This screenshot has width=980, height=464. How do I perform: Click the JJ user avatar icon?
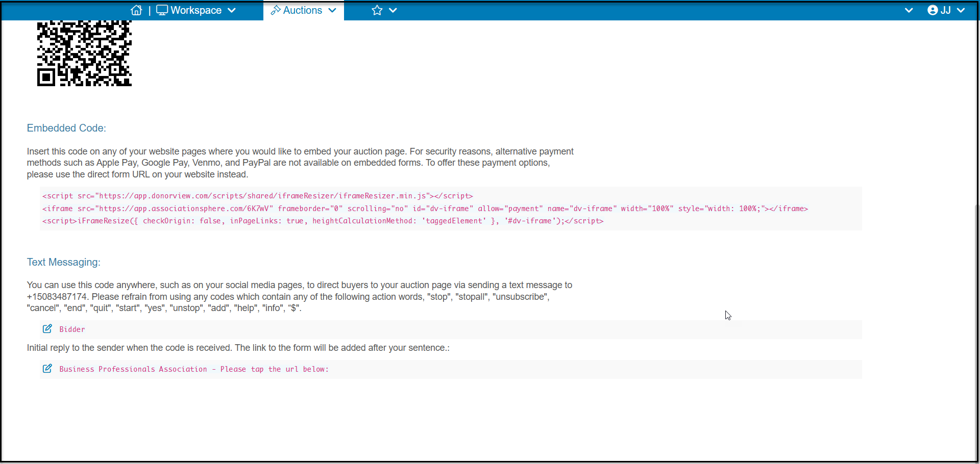(x=933, y=10)
